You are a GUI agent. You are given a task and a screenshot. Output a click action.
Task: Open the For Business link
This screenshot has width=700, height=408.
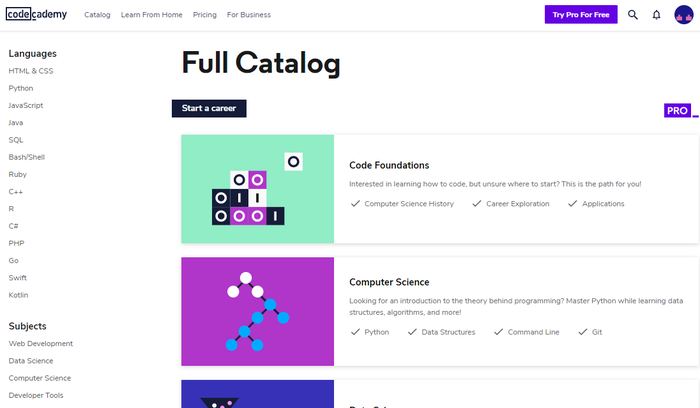pyautogui.click(x=248, y=15)
